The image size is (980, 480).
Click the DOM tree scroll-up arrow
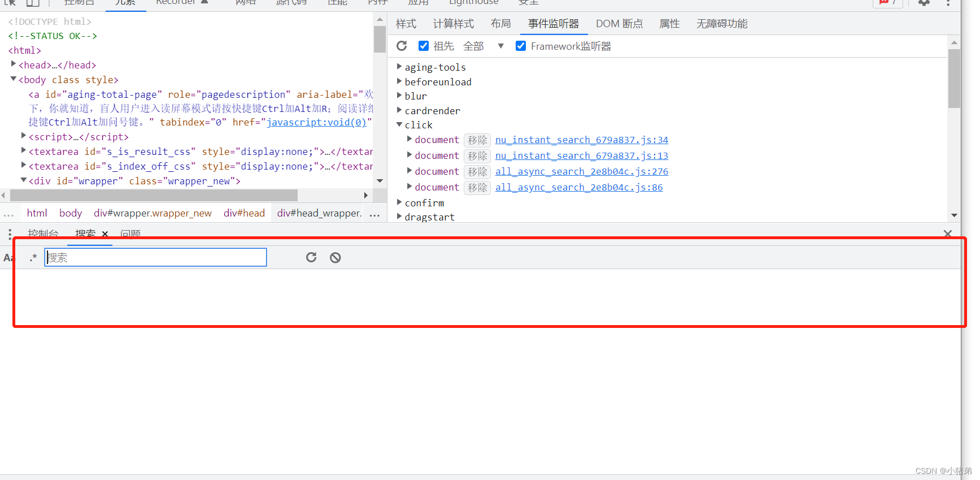point(380,20)
